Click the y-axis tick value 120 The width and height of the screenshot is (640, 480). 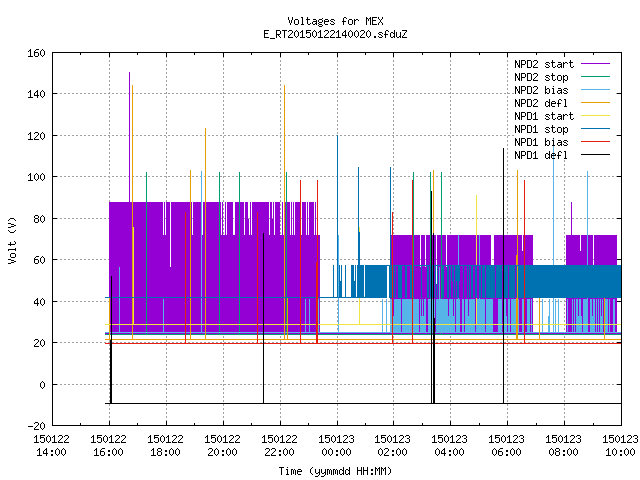pos(36,136)
